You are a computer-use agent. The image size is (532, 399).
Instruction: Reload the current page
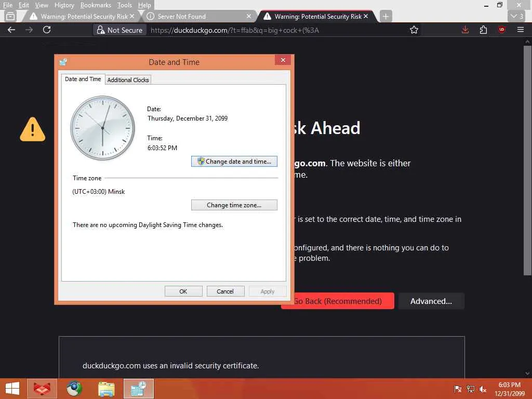47,30
